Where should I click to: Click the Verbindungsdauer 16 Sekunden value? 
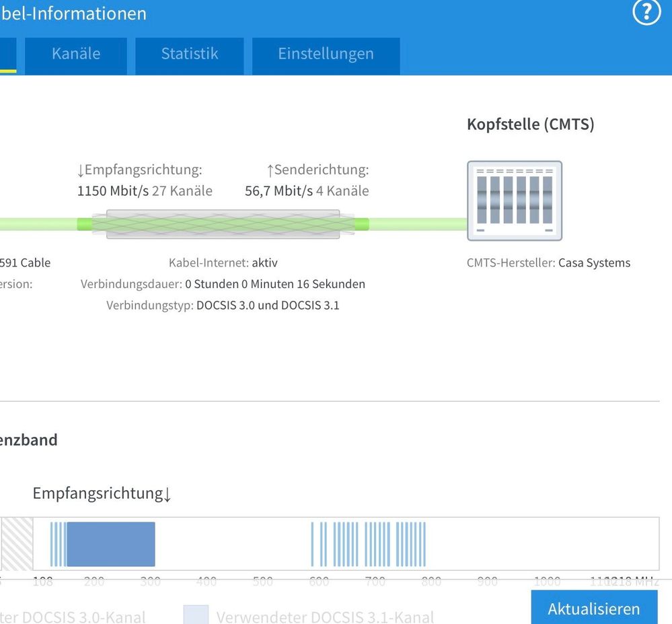(275, 284)
